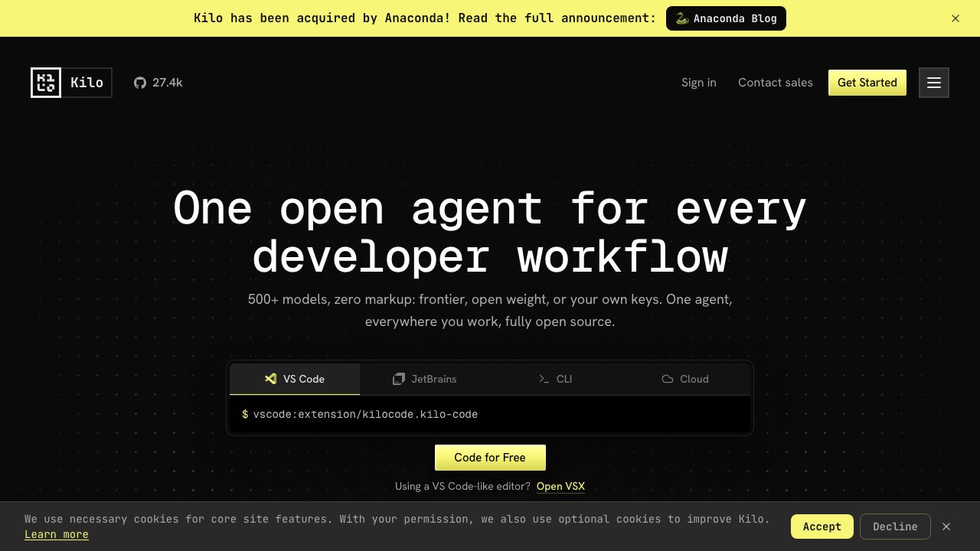
Task: Accept optional cookies
Action: (822, 527)
